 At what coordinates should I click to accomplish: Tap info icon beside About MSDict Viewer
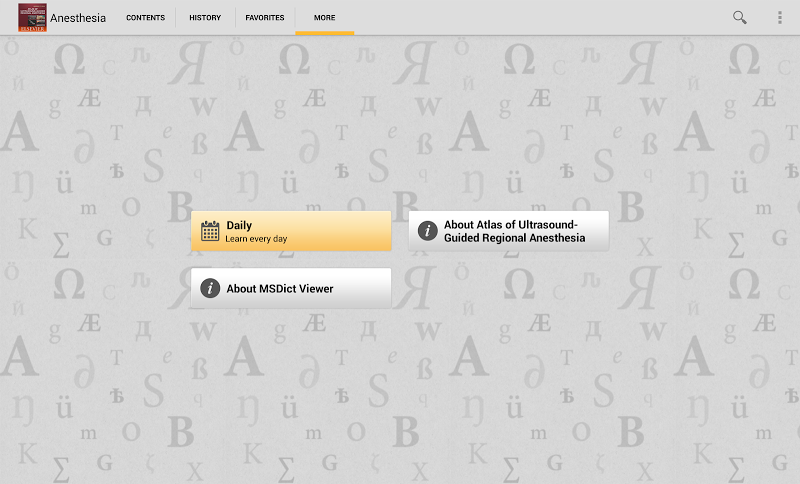210,288
